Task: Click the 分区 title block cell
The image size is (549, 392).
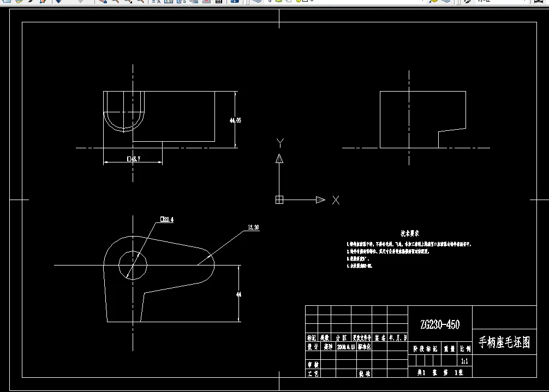Action: coord(341,337)
